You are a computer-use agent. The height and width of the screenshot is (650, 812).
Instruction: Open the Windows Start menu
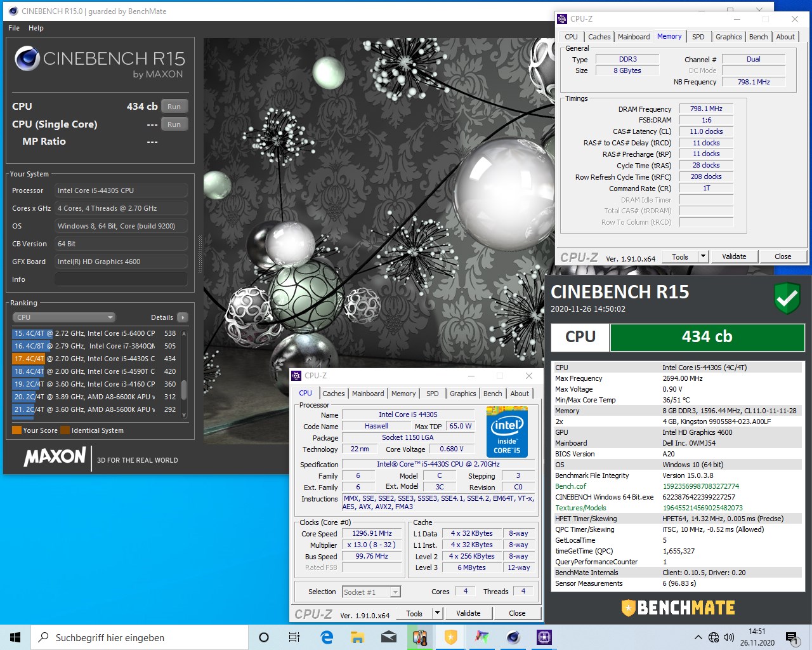tap(15, 637)
